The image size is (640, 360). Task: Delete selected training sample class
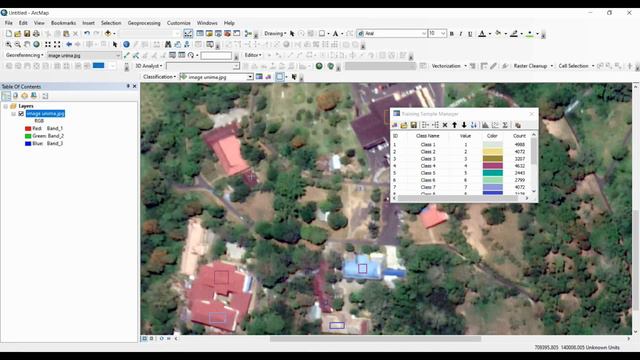[445, 125]
